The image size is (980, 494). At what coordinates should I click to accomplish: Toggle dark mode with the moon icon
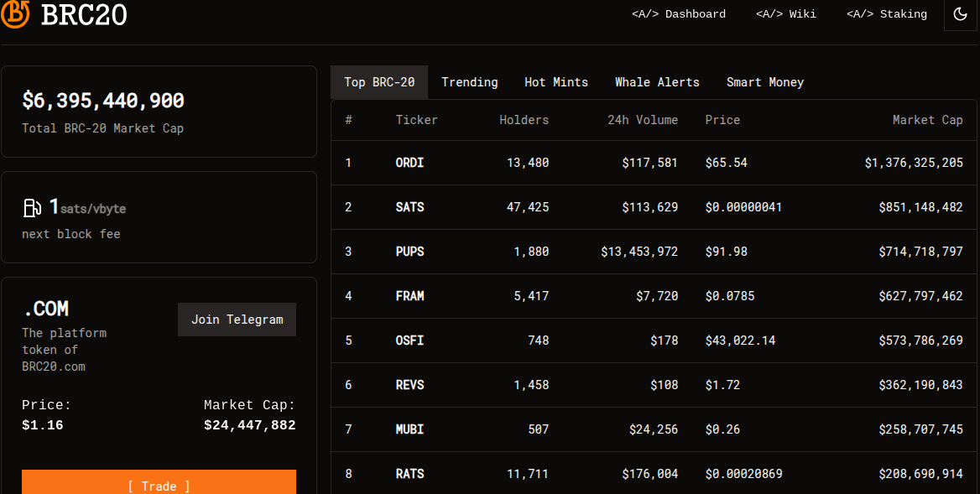961,14
